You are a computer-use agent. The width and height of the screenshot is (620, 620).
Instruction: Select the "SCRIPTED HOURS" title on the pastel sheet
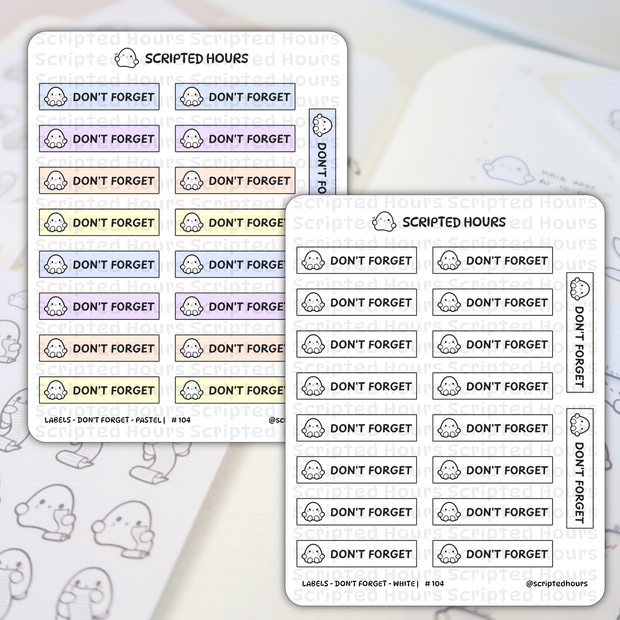[x=197, y=59]
